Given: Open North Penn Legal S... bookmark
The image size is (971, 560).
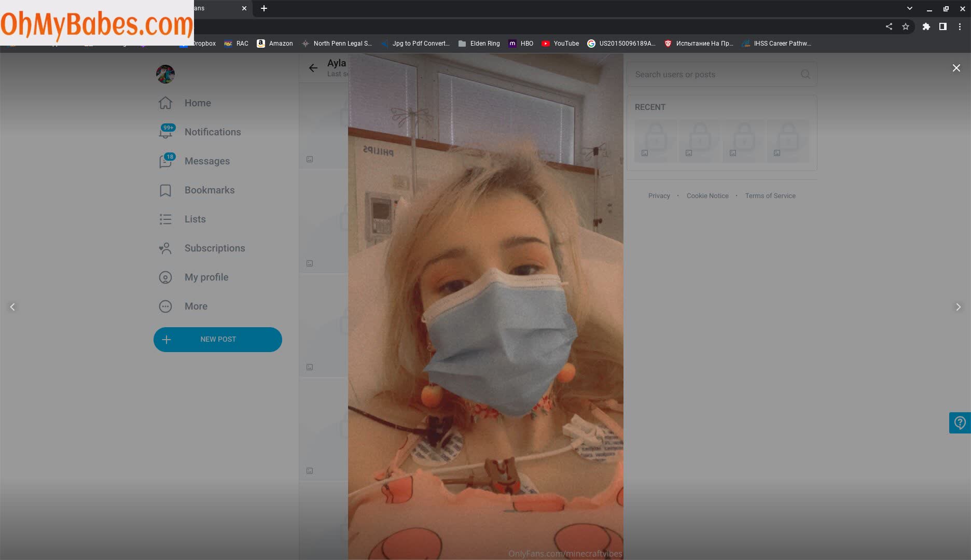Looking at the screenshot, I should pos(337,44).
